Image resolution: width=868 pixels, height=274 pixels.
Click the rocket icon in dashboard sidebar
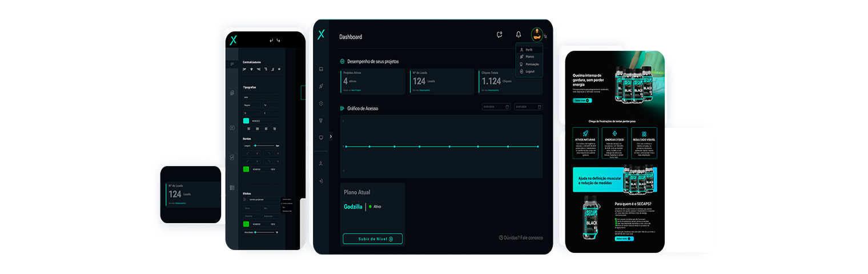click(322, 86)
